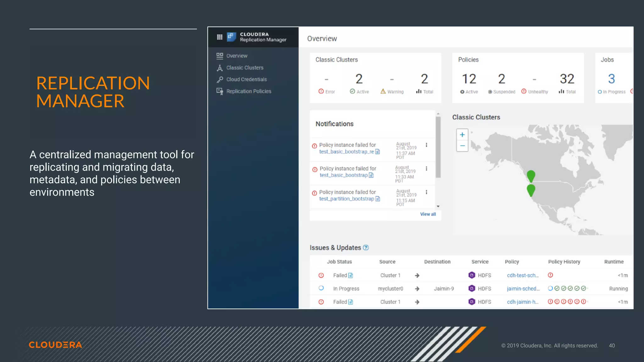Image resolution: width=644 pixels, height=362 pixels.
Task: Open log icon for cdh-jaimin-h failed job
Action: coord(351,302)
